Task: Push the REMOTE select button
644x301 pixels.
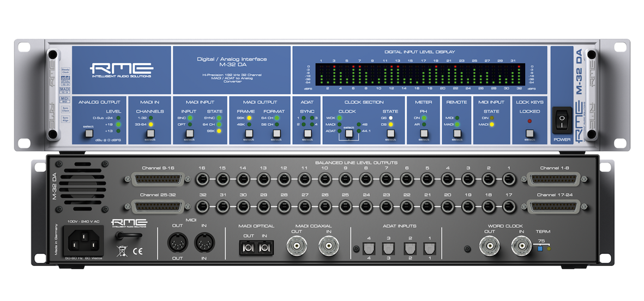Action: [457, 134]
